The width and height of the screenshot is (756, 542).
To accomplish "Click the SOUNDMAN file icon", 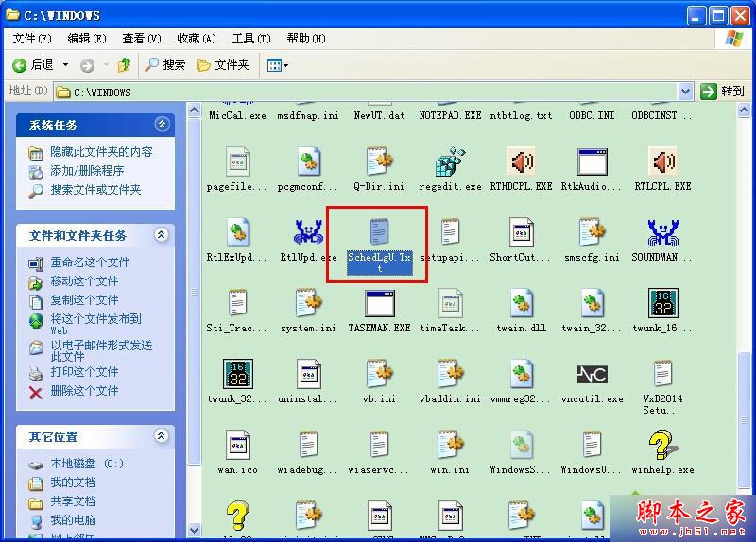I will [662, 233].
